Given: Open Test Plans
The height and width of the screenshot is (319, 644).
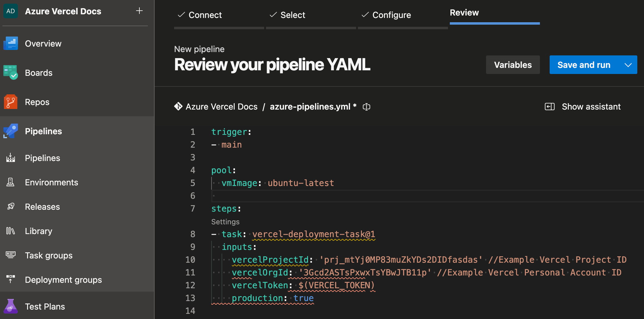Looking at the screenshot, I should pos(44,306).
